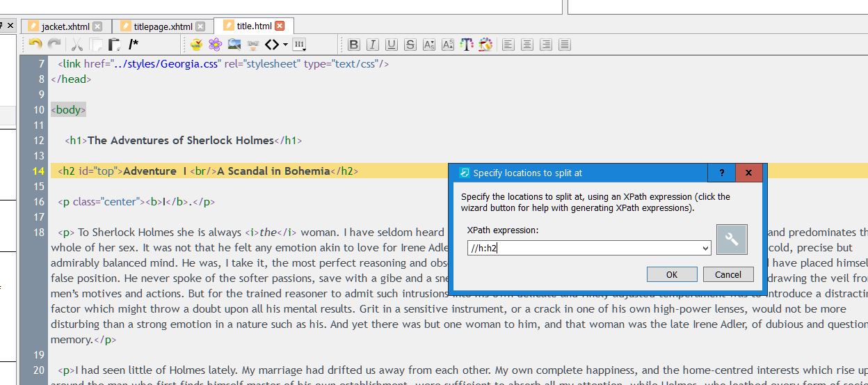Image resolution: width=868 pixels, height=385 pixels.
Task: Click the Redo arrow icon
Action: click(x=54, y=45)
